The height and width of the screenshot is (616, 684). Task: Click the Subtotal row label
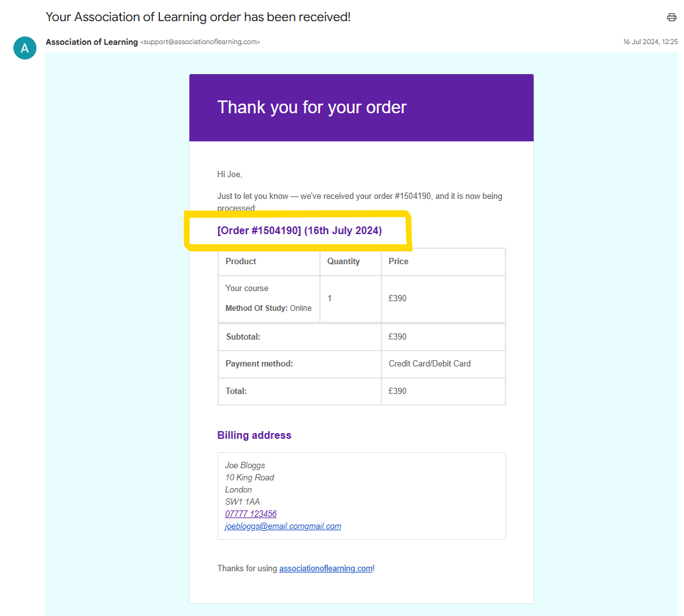pos(243,337)
